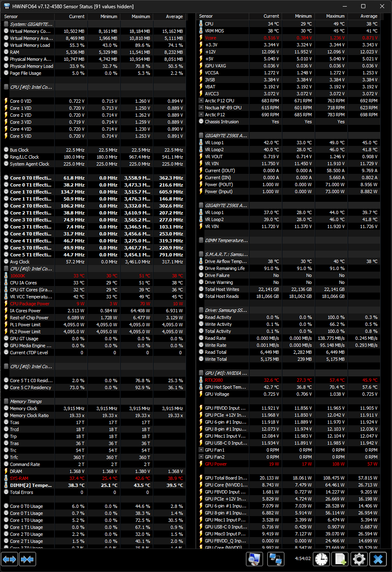The width and height of the screenshot is (392, 572).
Task: Select the Page File Usage row
Action: pos(94,73)
